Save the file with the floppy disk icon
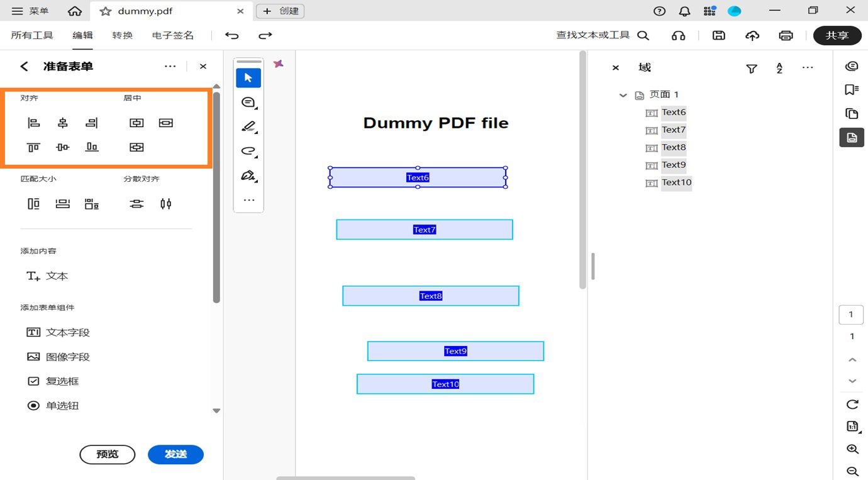The image size is (868, 480). pyautogui.click(x=718, y=35)
